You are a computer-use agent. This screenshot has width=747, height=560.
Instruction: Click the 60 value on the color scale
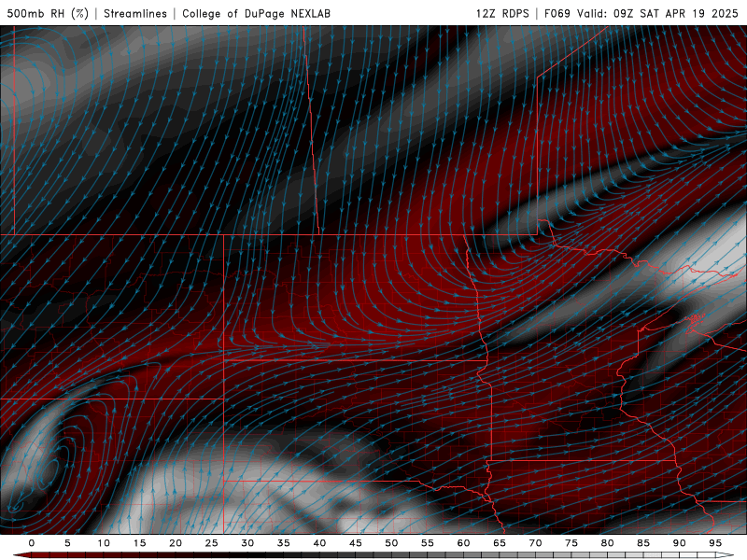click(463, 543)
